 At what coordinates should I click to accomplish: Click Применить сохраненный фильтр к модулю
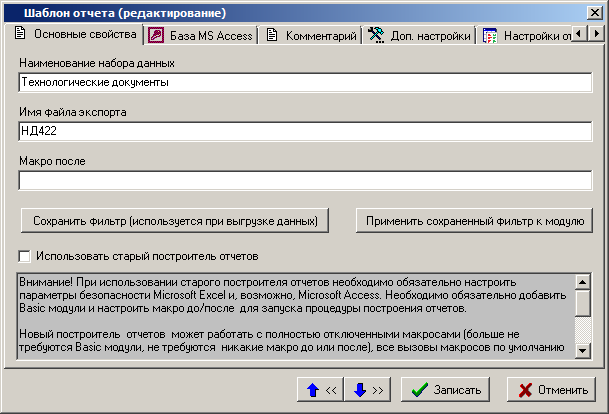475,220
